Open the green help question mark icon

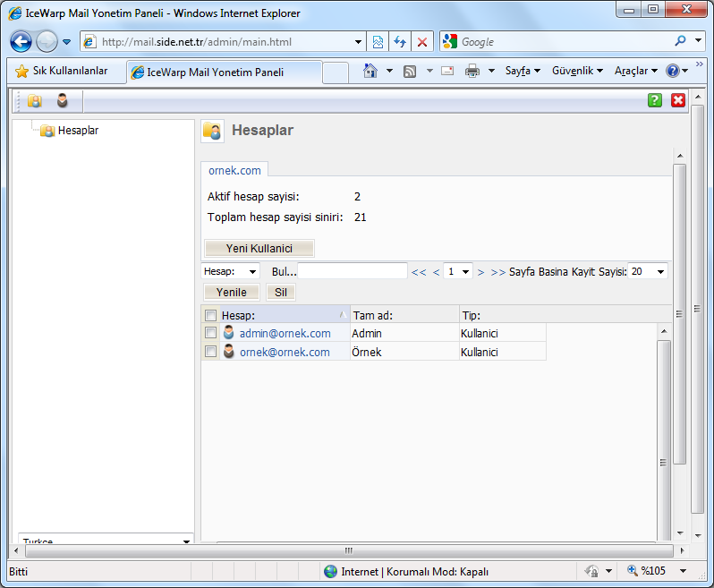(655, 100)
